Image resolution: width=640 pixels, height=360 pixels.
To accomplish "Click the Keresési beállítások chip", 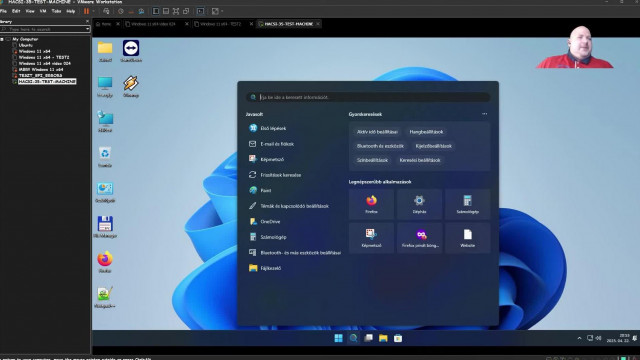I will (x=420, y=160).
